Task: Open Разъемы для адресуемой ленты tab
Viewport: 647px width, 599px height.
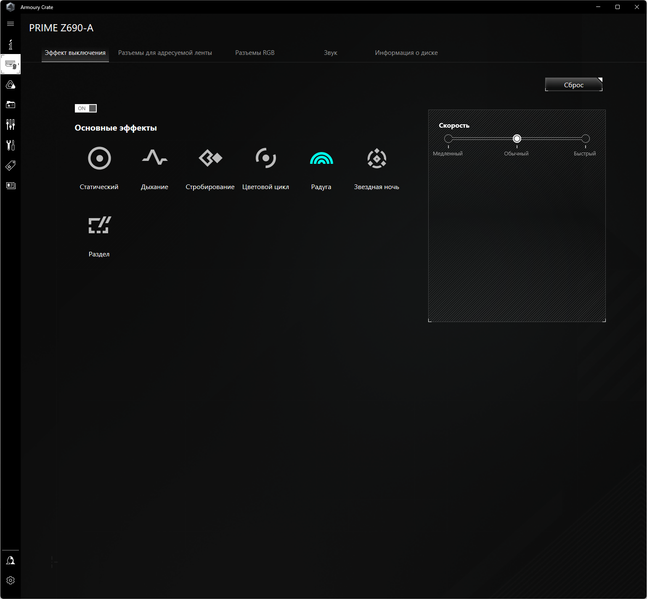Action: [x=165, y=53]
